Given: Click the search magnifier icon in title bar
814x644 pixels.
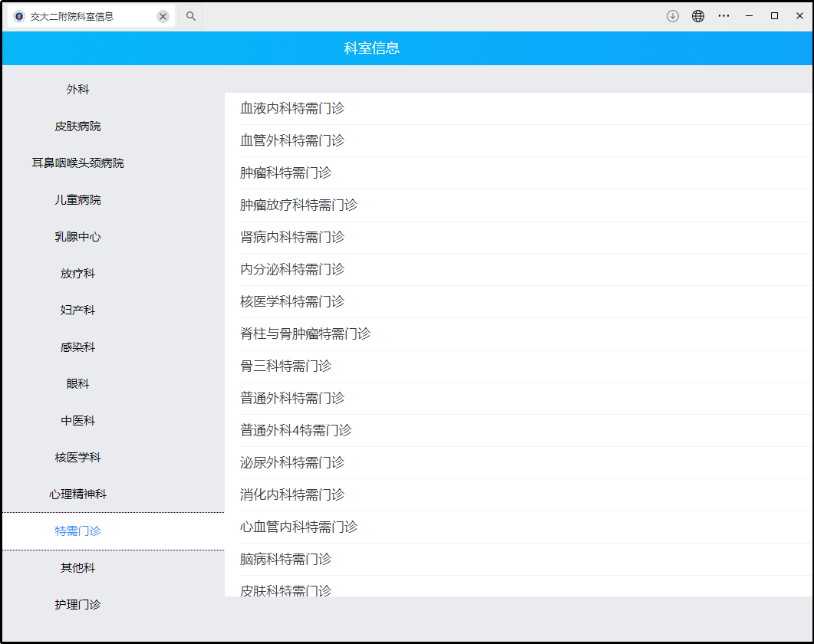Looking at the screenshot, I should coord(191,16).
